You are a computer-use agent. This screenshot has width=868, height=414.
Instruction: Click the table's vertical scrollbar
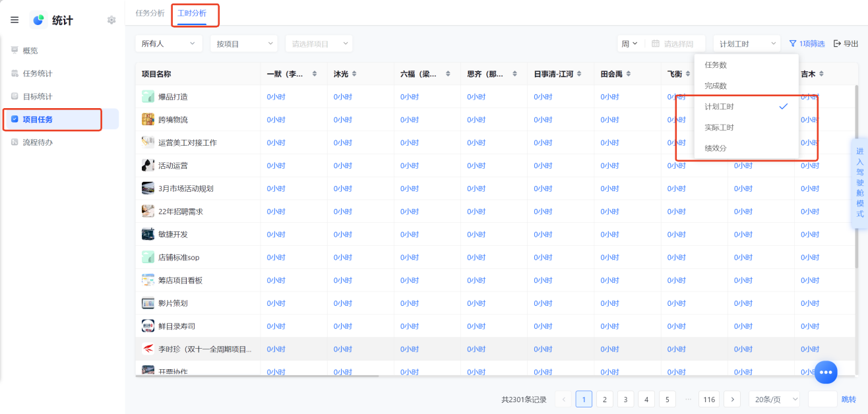pos(857,178)
